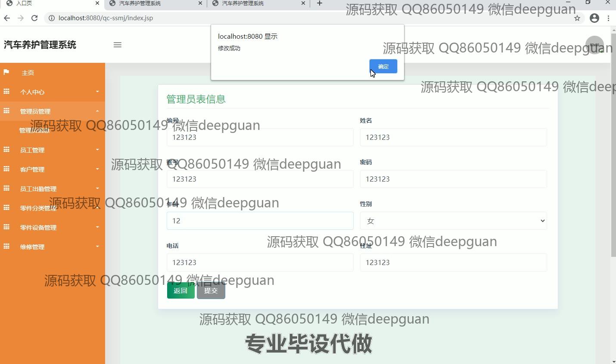Click into the 姓名 input field
The image size is (616, 364).
(453, 137)
